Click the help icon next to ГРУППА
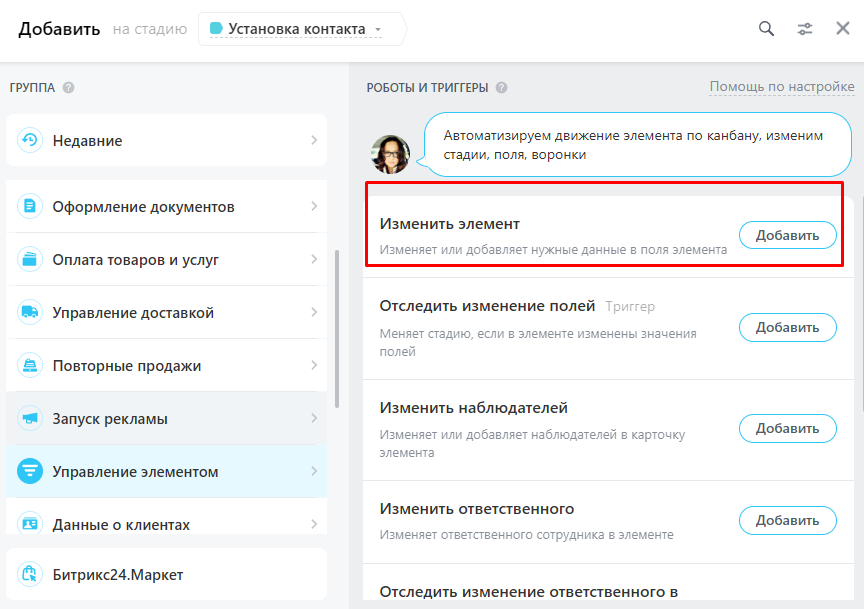This screenshot has height=609, width=864. [68, 88]
